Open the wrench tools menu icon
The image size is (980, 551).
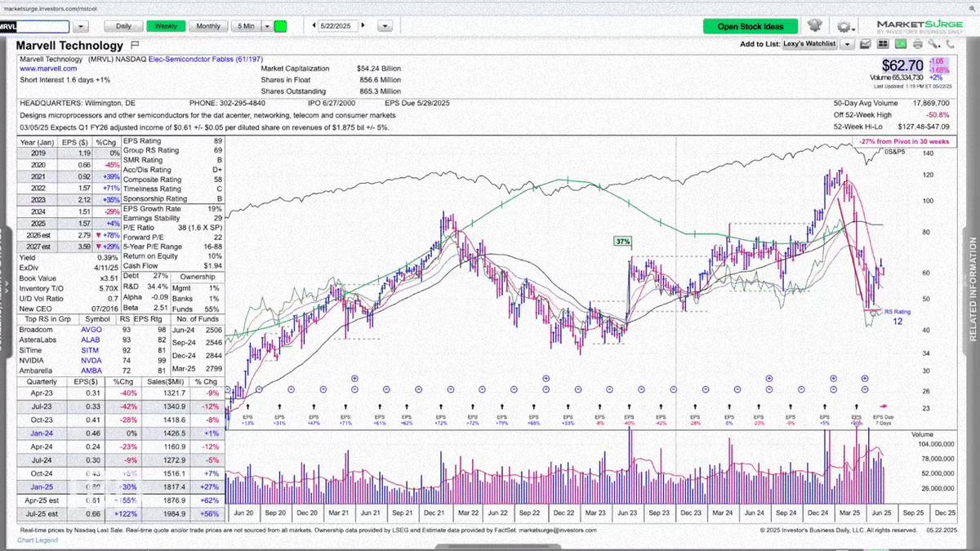click(933, 44)
